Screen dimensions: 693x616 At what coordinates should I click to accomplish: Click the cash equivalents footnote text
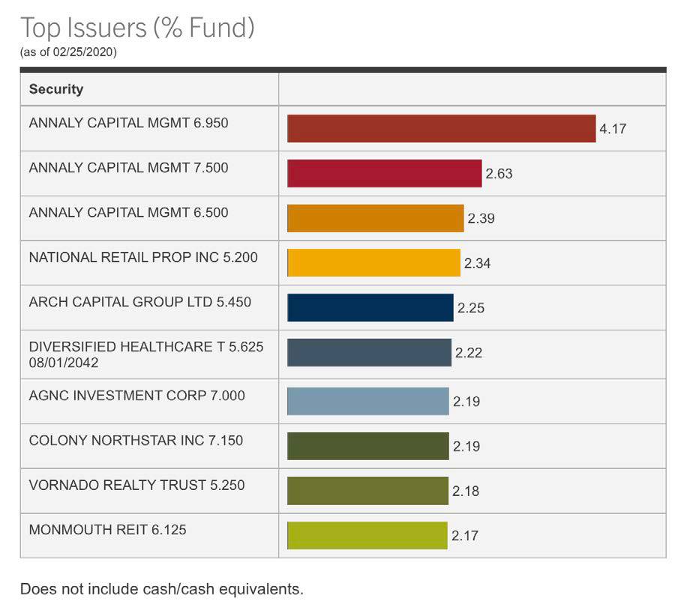coord(161,589)
